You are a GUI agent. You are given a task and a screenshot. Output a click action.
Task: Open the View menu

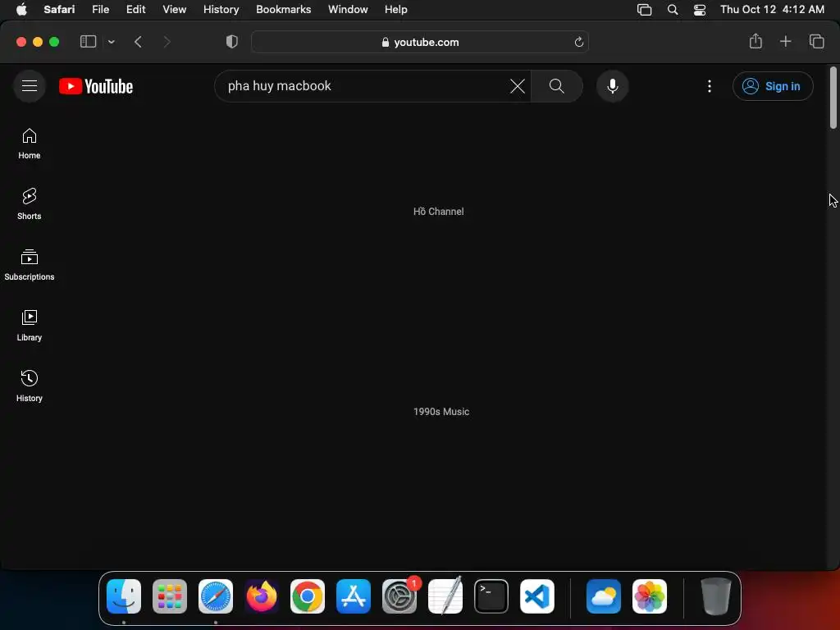click(x=174, y=9)
